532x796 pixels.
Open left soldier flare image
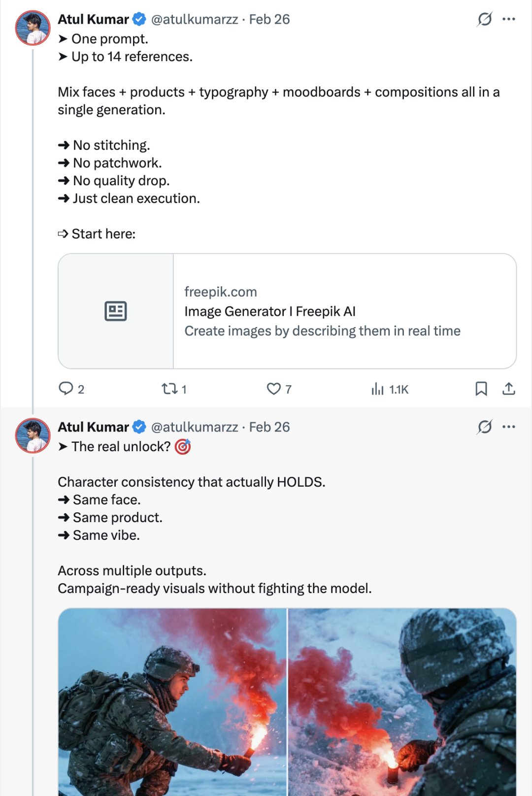172,702
